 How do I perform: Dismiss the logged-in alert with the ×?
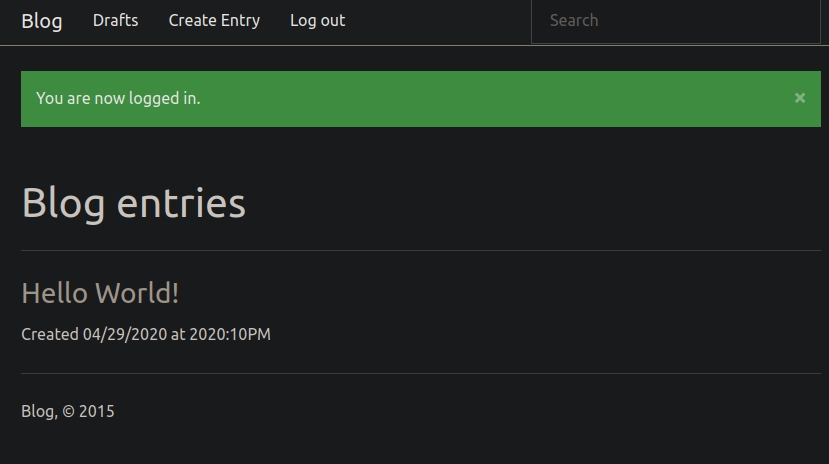coord(800,98)
